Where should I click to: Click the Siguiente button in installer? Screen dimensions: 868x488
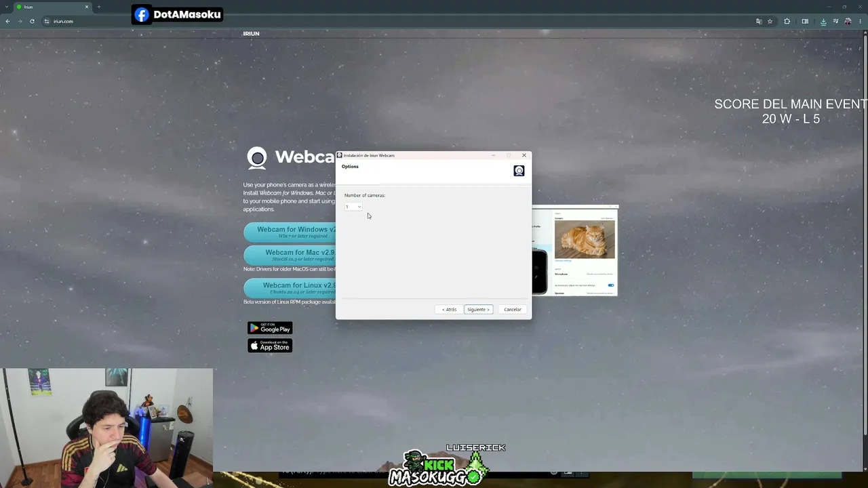click(478, 310)
